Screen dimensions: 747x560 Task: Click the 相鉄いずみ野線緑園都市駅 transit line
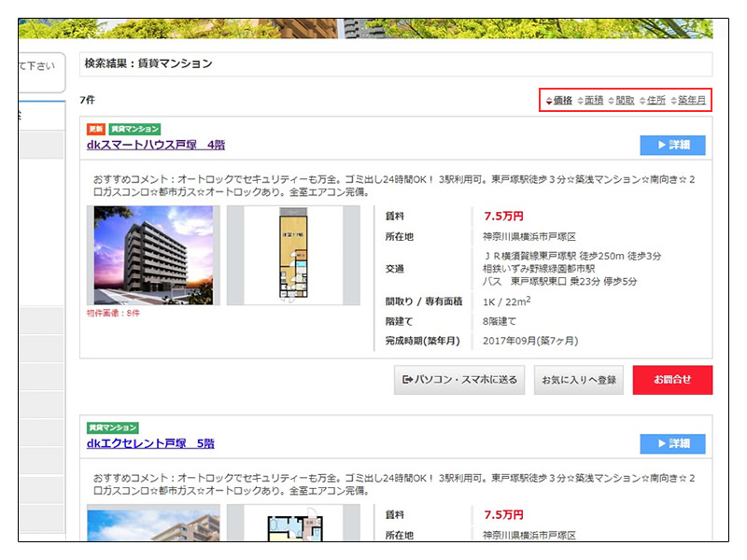pyautogui.click(x=539, y=269)
